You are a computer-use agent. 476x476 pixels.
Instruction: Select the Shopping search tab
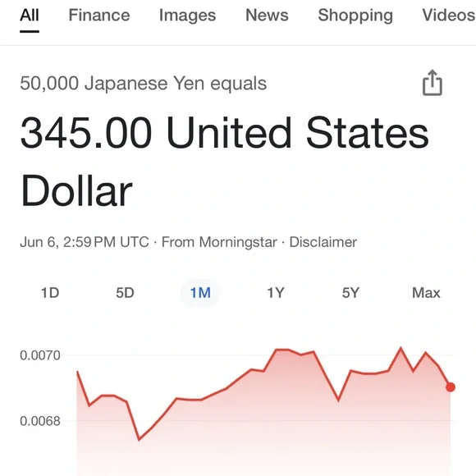355,15
